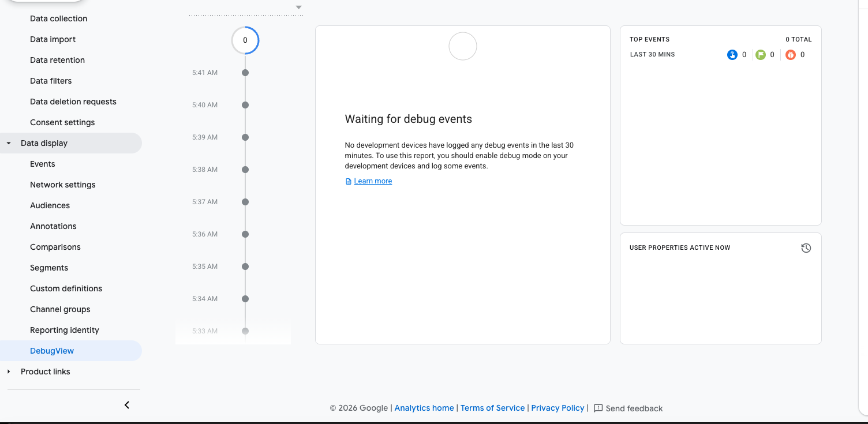Click the document icon beside Learn more
This screenshot has width=868, height=424.
[348, 181]
